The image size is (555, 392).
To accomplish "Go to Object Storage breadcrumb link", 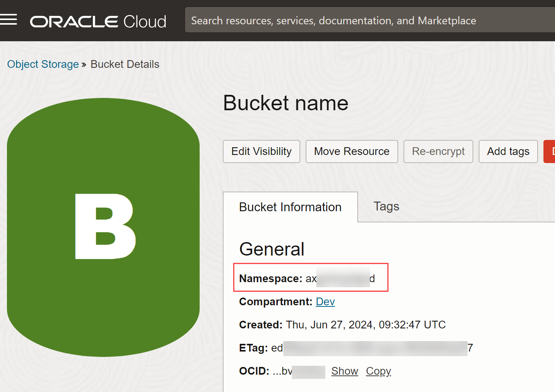I will [43, 64].
